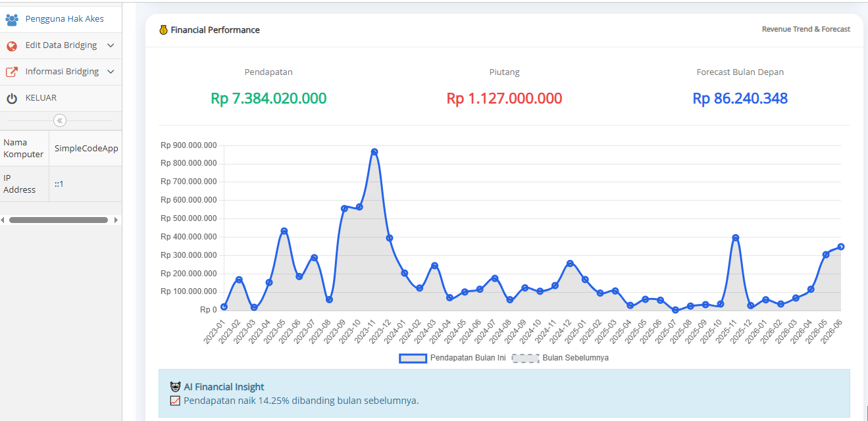Select the Informasi Bridging menu item
868x421 pixels.
tap(61, 72)
